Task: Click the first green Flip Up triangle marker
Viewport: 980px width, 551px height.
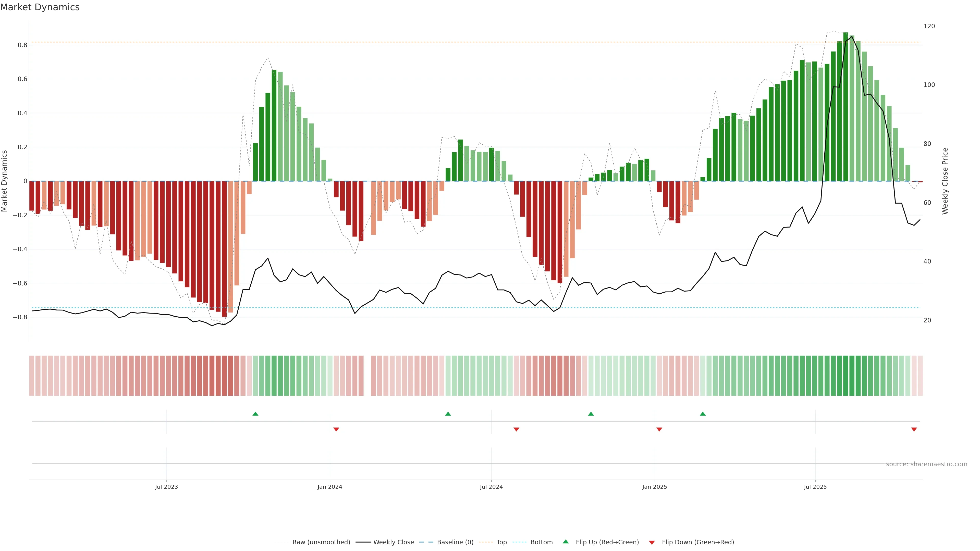Action: coord(255,414)
